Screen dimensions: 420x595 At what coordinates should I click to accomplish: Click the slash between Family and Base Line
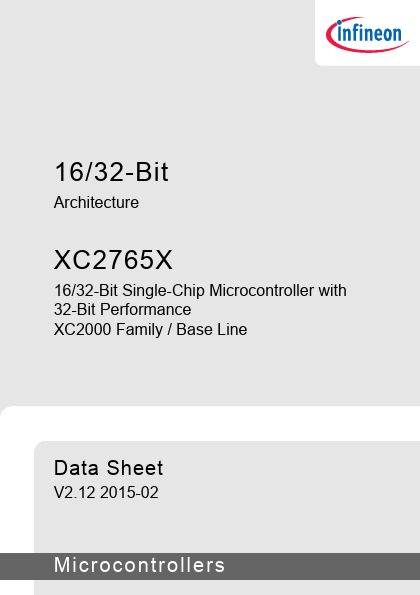(x=170, y=329)
